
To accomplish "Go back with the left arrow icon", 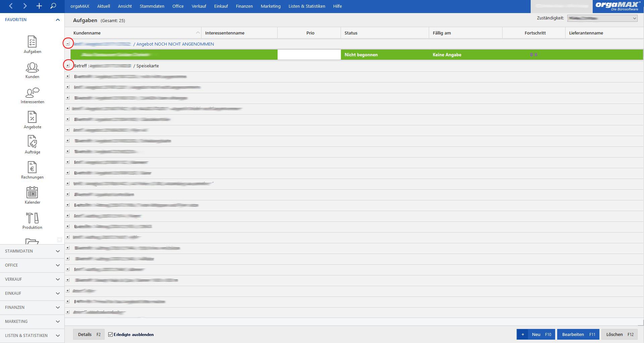I will pyautogui.click(x=11, y=6).
